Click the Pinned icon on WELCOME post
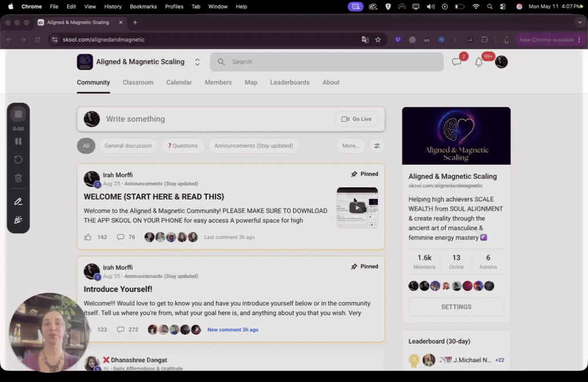 (x=354, y=174)
